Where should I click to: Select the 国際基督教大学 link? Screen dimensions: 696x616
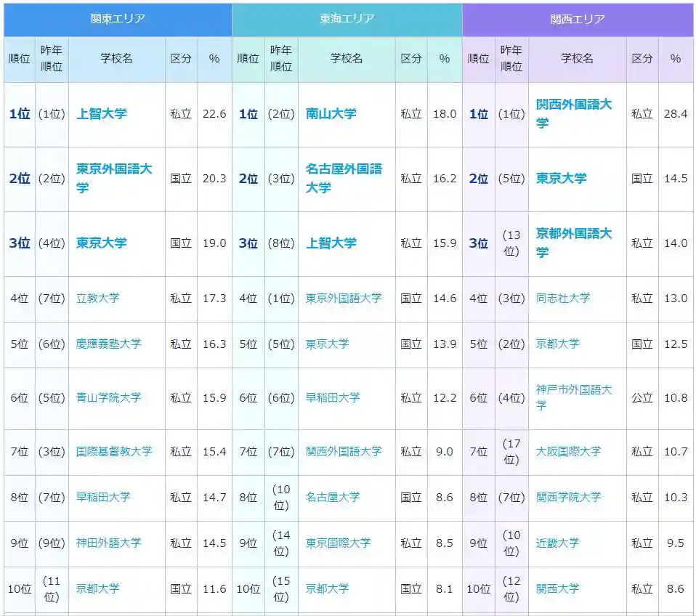click(x=114, y=451)
